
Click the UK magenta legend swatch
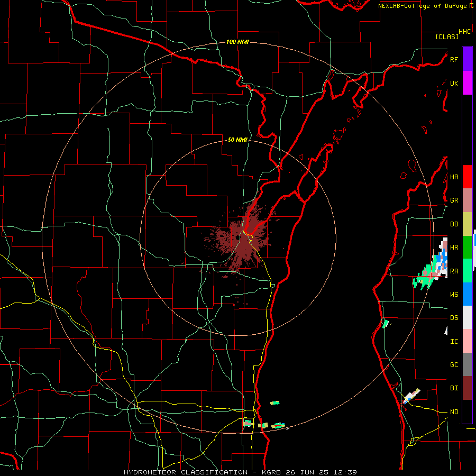click(x=467, y=83)
